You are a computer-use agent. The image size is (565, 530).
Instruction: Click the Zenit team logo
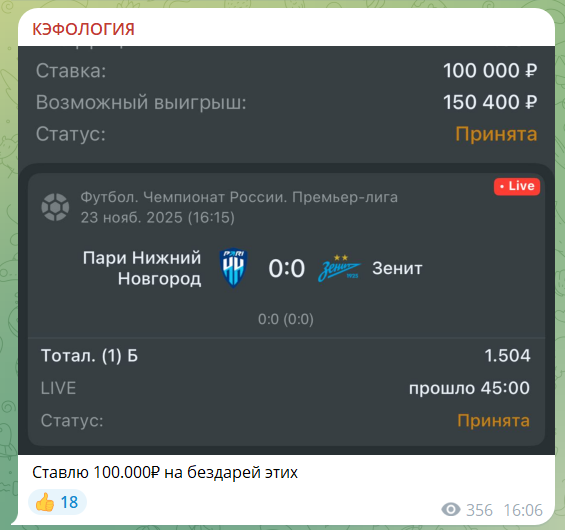(x=339, y=268)
